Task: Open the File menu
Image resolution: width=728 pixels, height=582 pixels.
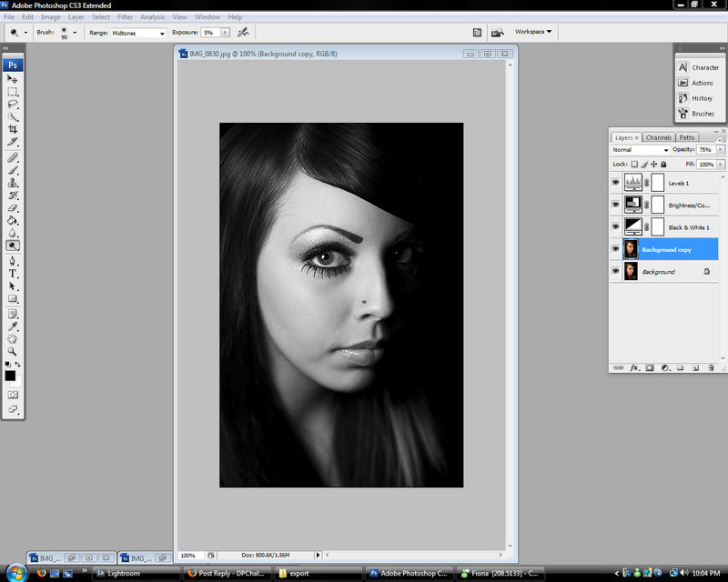Action: [x=9, y=17]
